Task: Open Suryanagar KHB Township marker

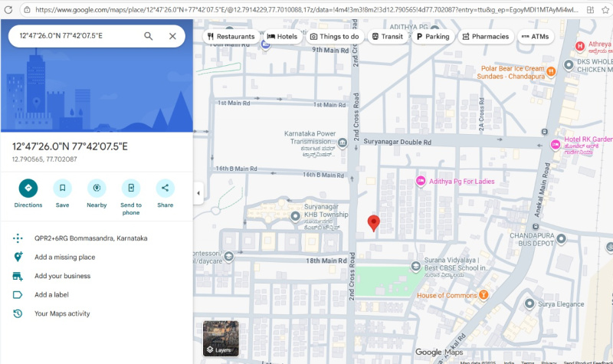Action: [296, 215]
